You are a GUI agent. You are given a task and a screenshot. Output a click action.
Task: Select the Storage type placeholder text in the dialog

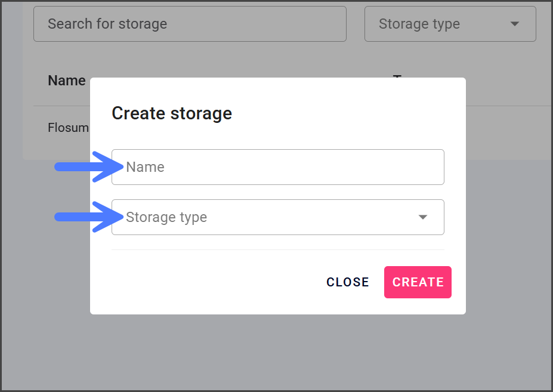point(166,217)
